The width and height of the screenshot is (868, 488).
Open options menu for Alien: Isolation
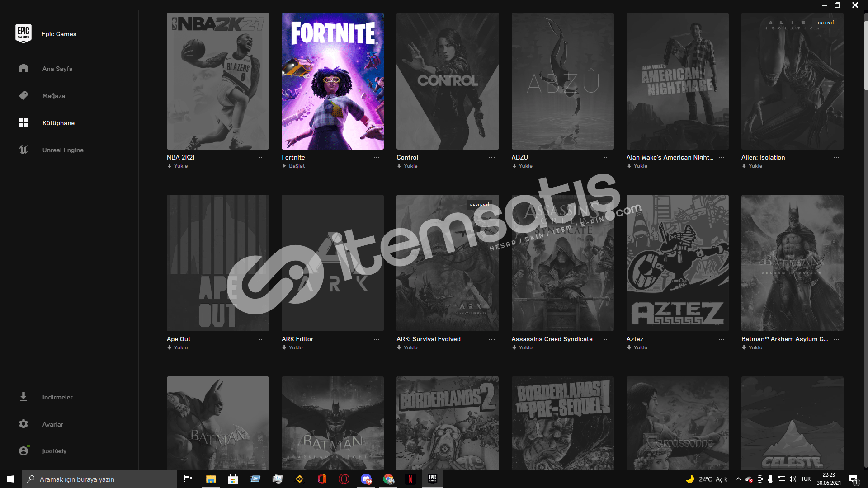836,158
